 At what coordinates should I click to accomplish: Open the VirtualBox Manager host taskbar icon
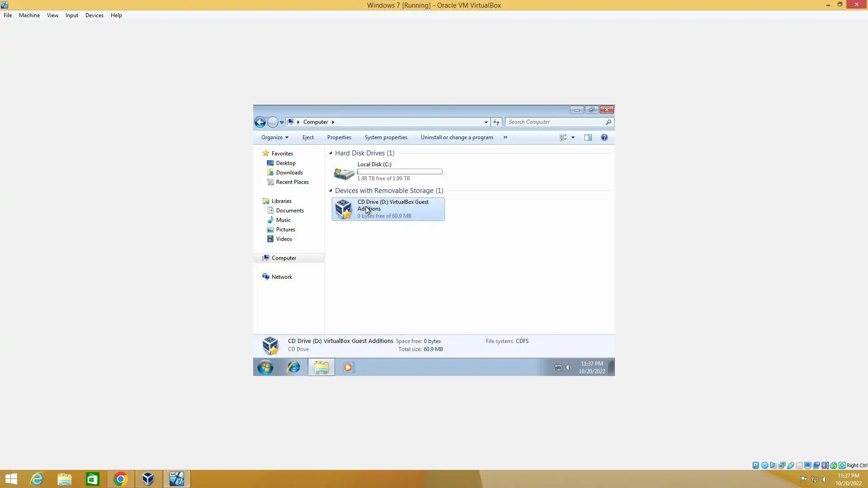pyautogui.click(x=148, y=479)
